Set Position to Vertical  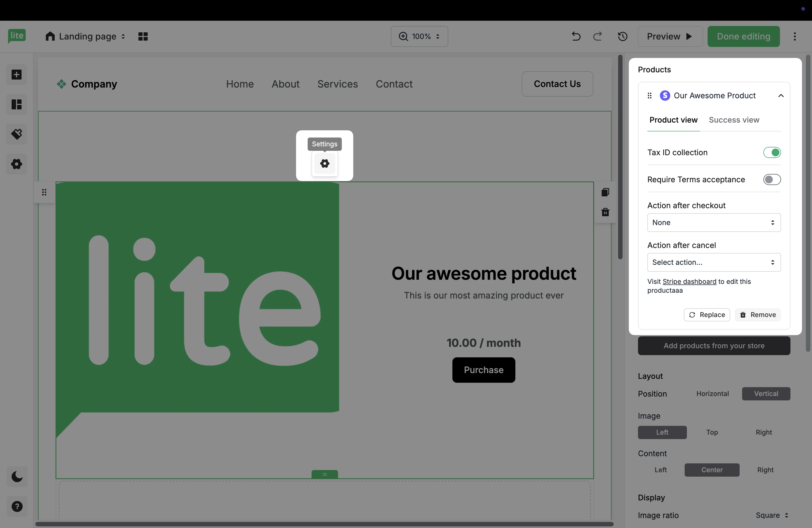[766, 394]
